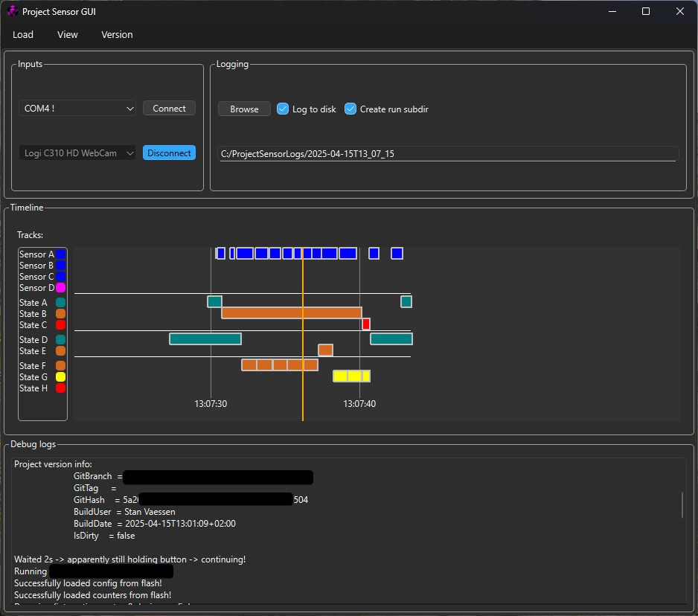
Task: Click the blue swatch next to Sensor A
Action: pyautogui.click(x=60, y=254)
